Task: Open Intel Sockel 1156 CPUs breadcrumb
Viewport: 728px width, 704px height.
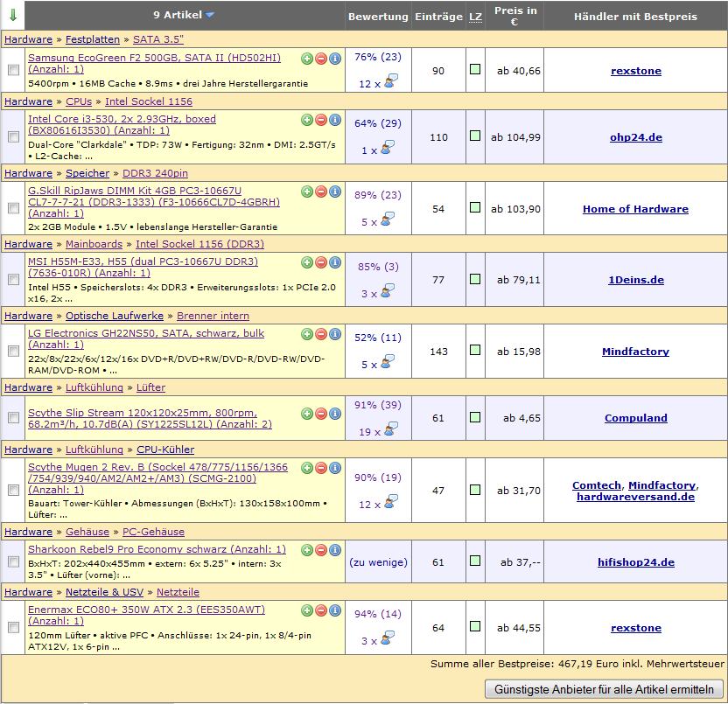Action: point(149,101)
